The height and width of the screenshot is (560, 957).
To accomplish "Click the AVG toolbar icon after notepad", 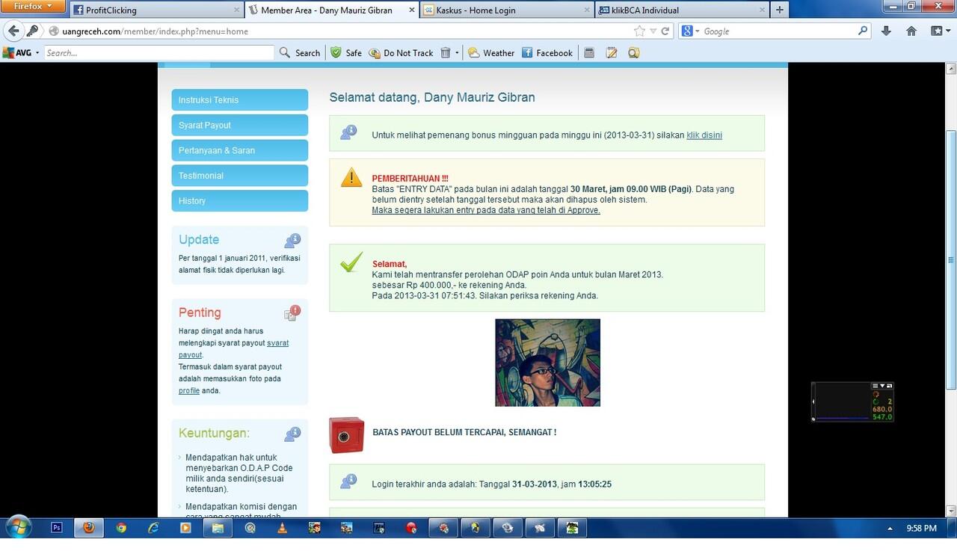I will click(x=634, y=53).
